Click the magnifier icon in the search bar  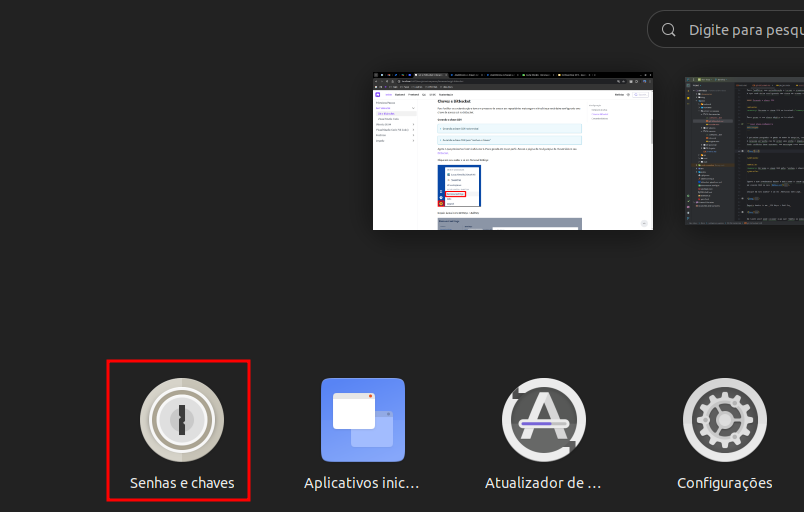click(669, 30)
